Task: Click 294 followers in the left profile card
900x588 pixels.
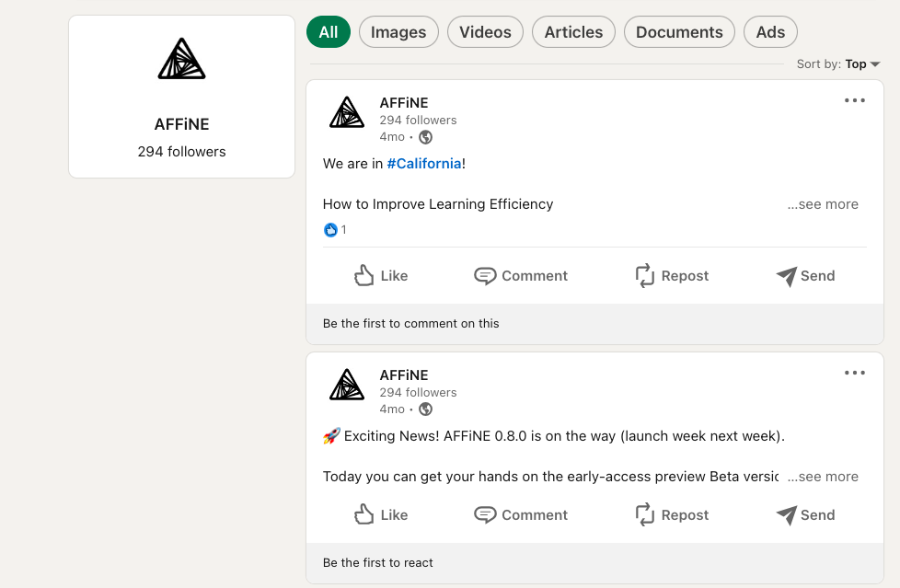Action: click(x=181, y=152)
